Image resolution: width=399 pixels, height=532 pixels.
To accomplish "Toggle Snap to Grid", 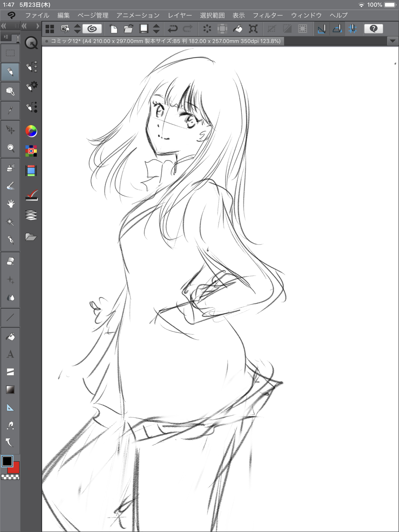I will [x=352, y=29].
